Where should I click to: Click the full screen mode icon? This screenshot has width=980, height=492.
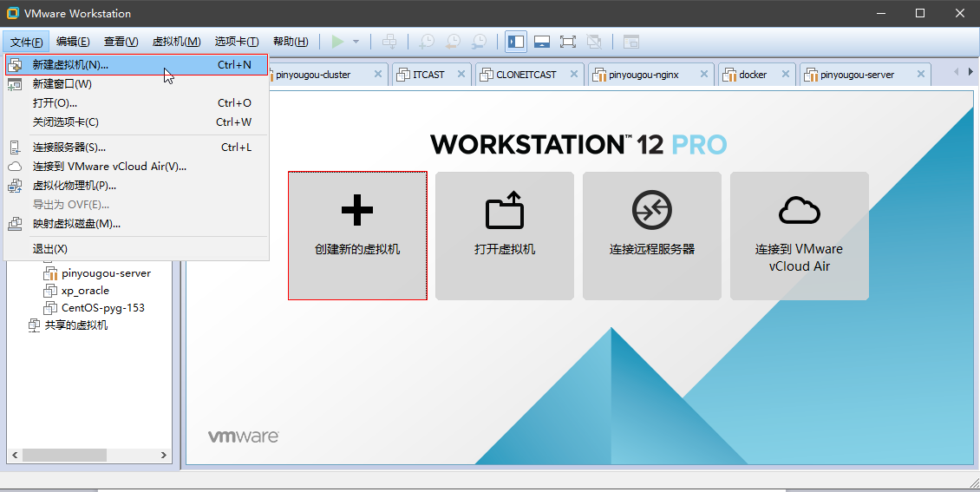tap(567, 42)
